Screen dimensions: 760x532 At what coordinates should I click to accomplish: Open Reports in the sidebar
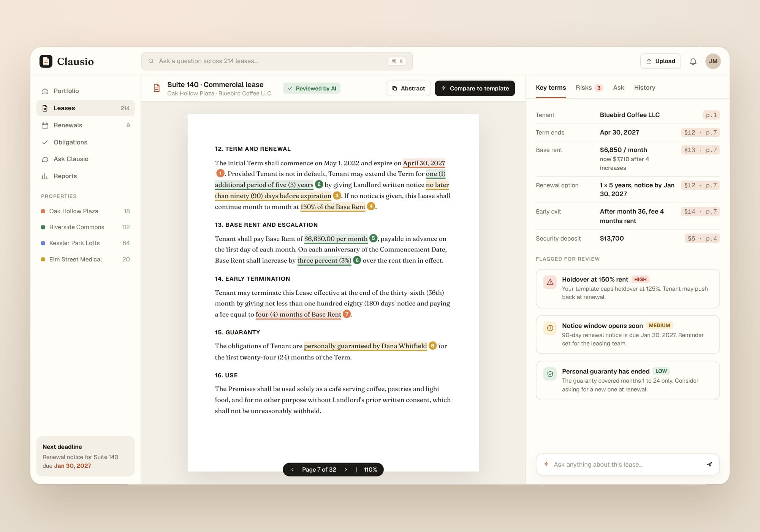85,176
